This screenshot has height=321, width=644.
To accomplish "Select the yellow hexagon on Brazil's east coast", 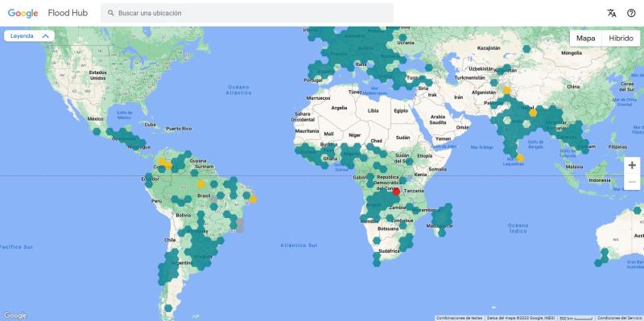I will 253,199.
